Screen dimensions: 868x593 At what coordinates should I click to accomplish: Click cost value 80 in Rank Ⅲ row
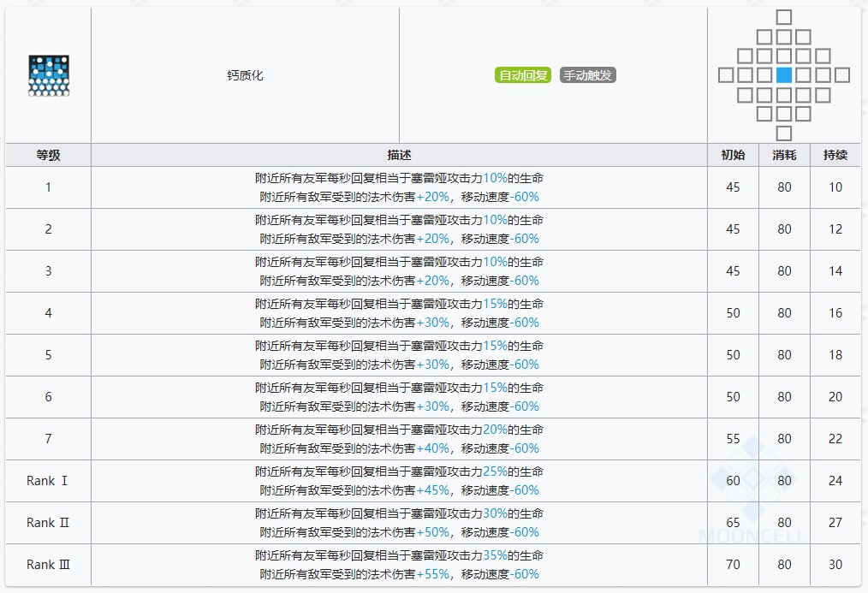point(784,565)
